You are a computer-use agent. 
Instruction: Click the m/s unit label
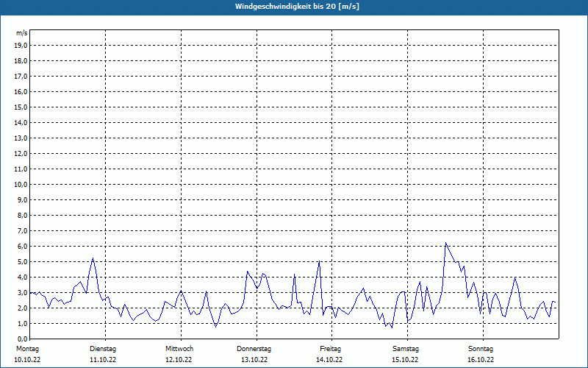[22, 33]
